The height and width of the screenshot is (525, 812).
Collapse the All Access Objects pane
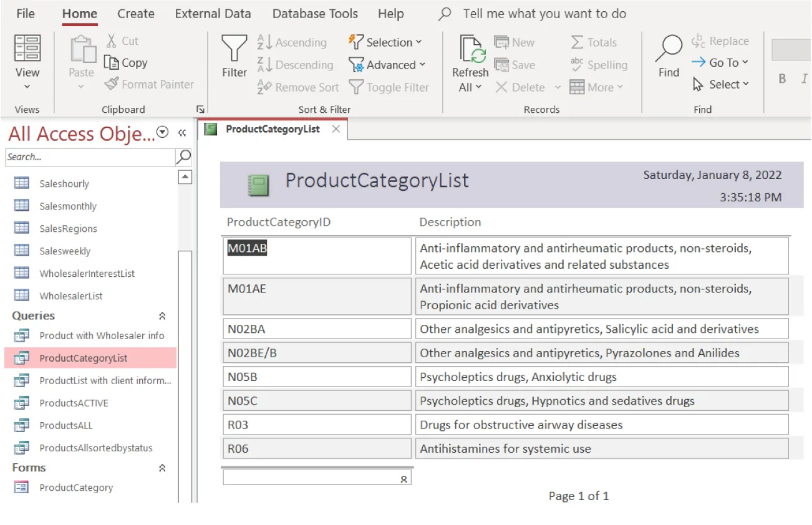pos(181,132)
